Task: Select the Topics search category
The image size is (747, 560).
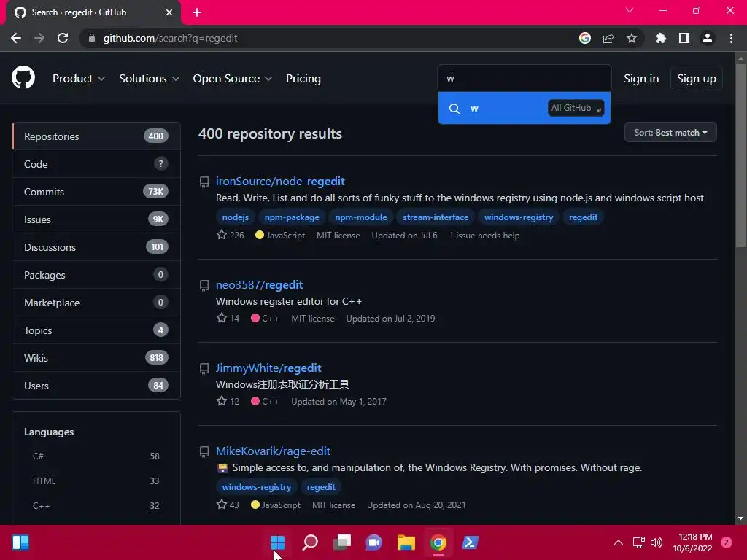Action: (96, 330)
